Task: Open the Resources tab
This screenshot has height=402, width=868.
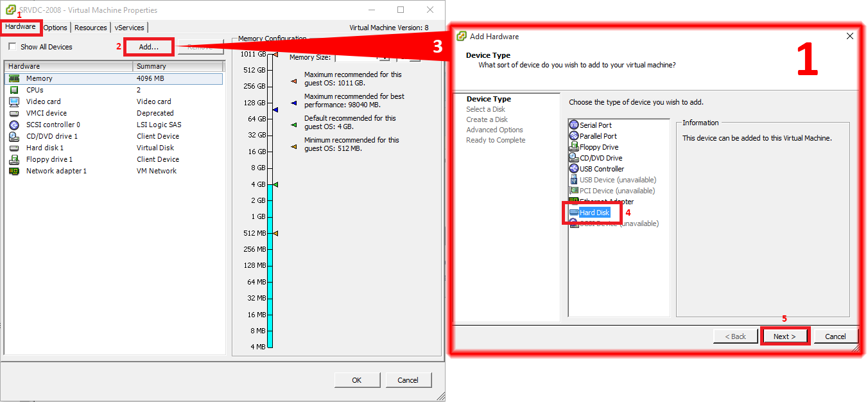Action: [x=90, y=27]
